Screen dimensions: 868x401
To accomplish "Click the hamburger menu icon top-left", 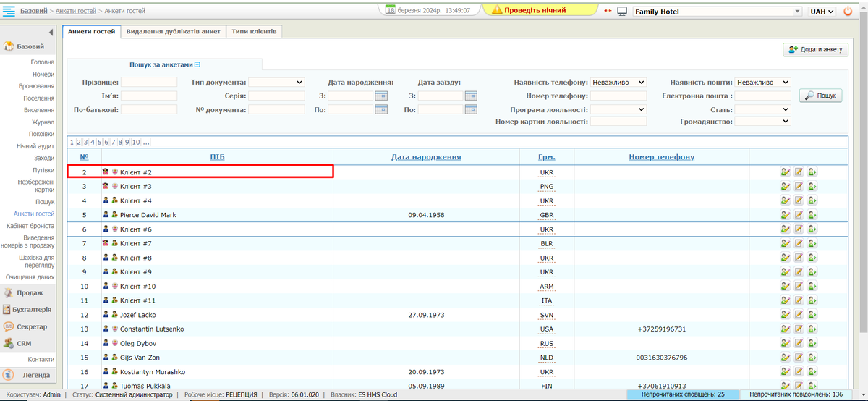I will pyautogui.click(x=10, y=11).
